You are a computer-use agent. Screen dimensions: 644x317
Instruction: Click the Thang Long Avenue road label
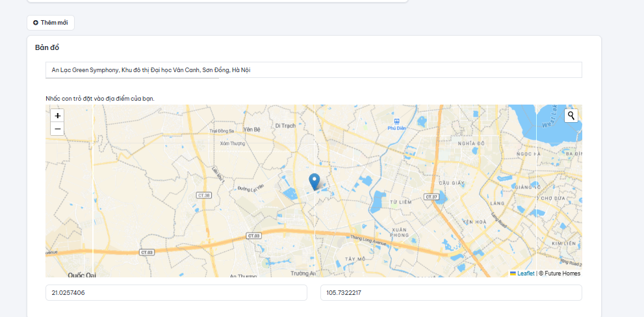point(368,240)
